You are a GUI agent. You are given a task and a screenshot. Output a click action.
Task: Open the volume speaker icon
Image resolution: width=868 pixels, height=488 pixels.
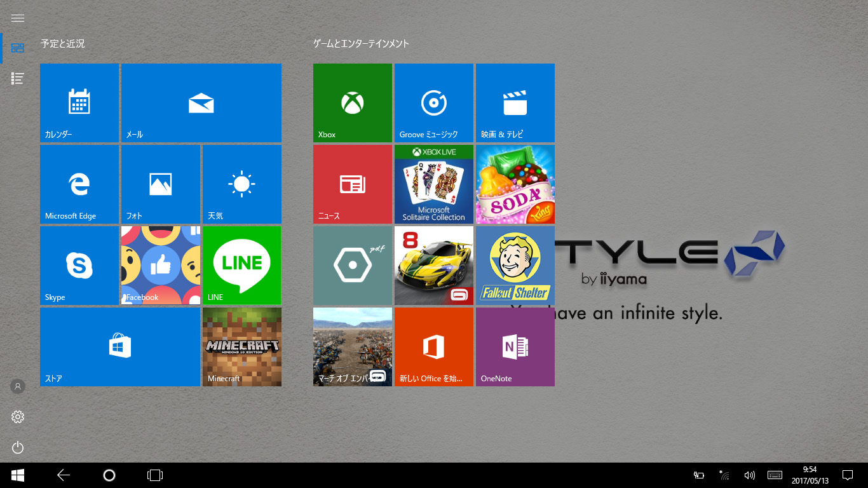pyautogui.click(x=749, y=475)
